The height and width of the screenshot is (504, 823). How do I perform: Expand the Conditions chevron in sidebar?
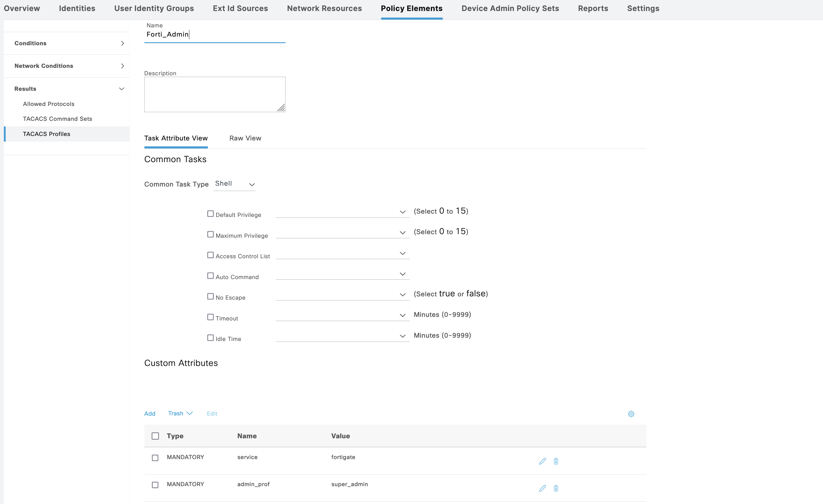point(122,43)
